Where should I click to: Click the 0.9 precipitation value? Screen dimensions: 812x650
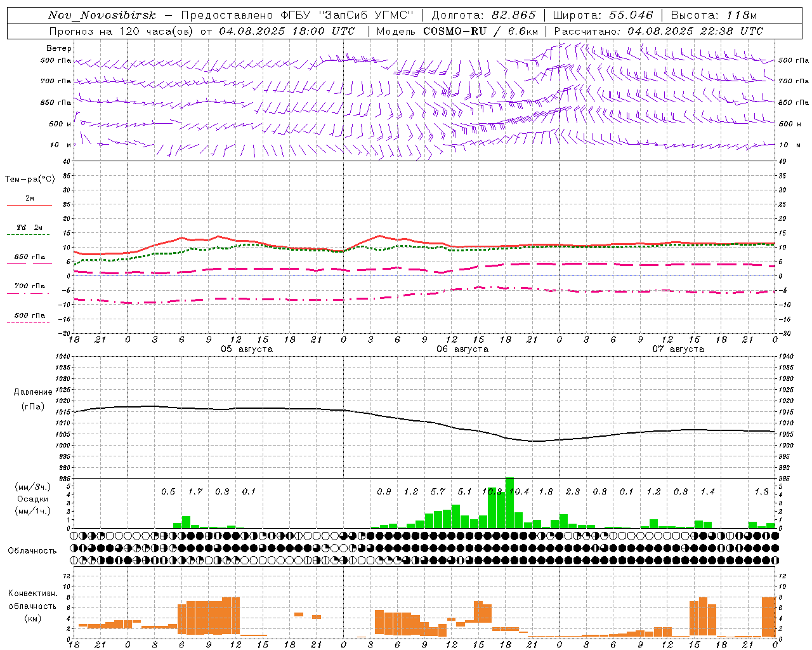(384, 492)
